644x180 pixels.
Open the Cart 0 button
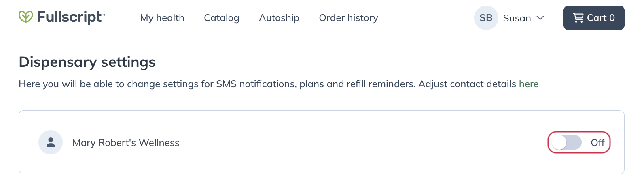point(594,18)
